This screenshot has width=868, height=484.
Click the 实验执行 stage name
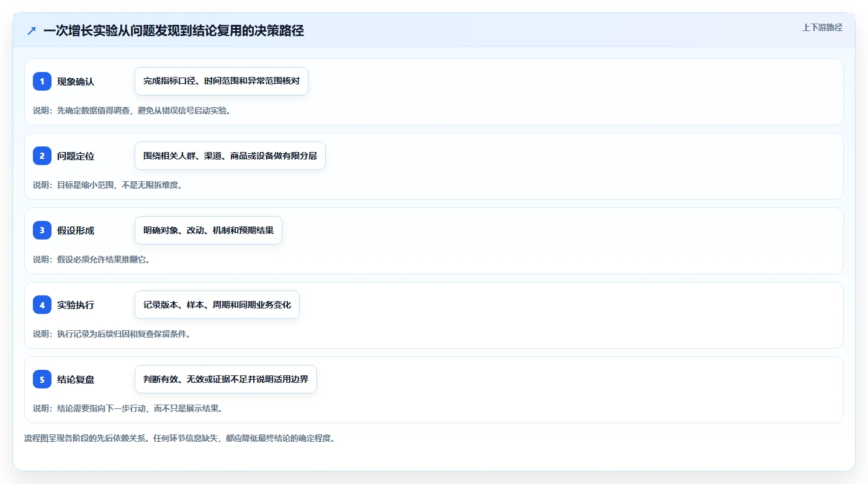76,305
